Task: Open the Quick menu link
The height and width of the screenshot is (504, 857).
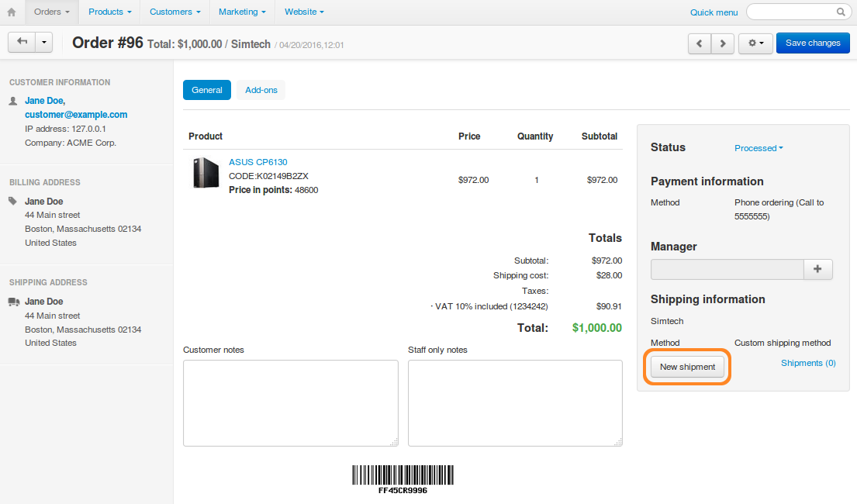Action: tap(714, 12)
